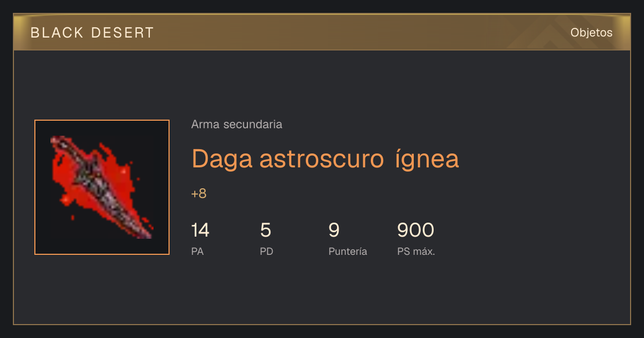Image resolution: width=644 pixels, height=338 pixels.
Task: Select the 14 attack power value
Action: [x=200, y=230]
